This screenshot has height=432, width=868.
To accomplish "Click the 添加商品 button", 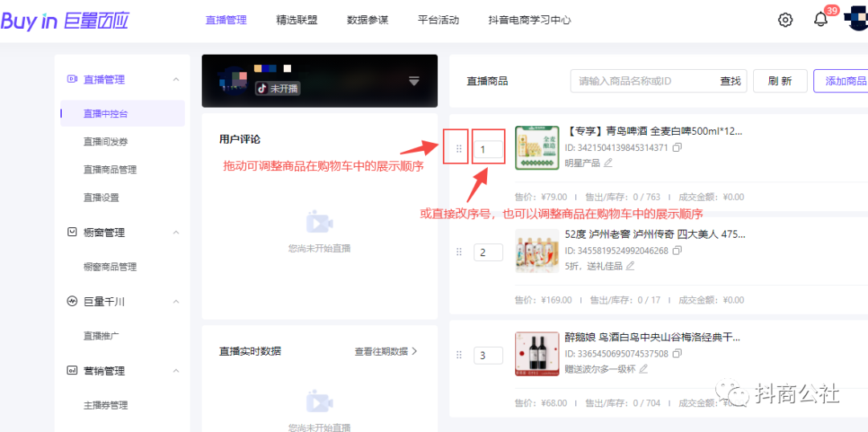I will pyautogui.click(x=841, y=81).
